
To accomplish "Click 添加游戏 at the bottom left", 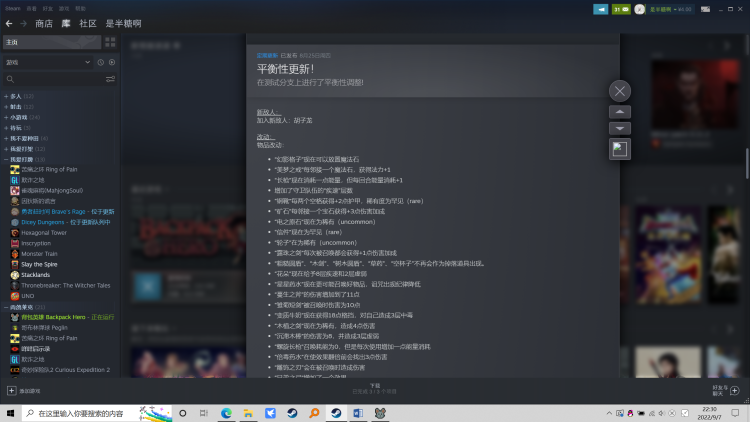I will click(x=30, y=391).
